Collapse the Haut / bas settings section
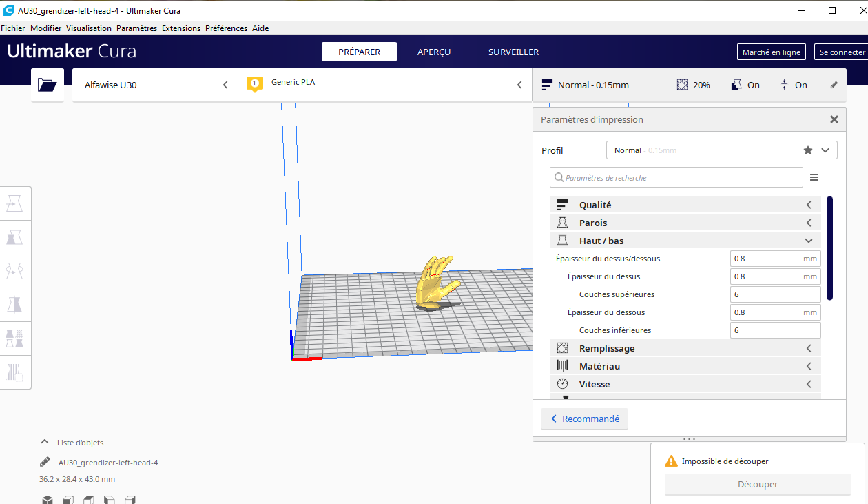 point(685,241)
